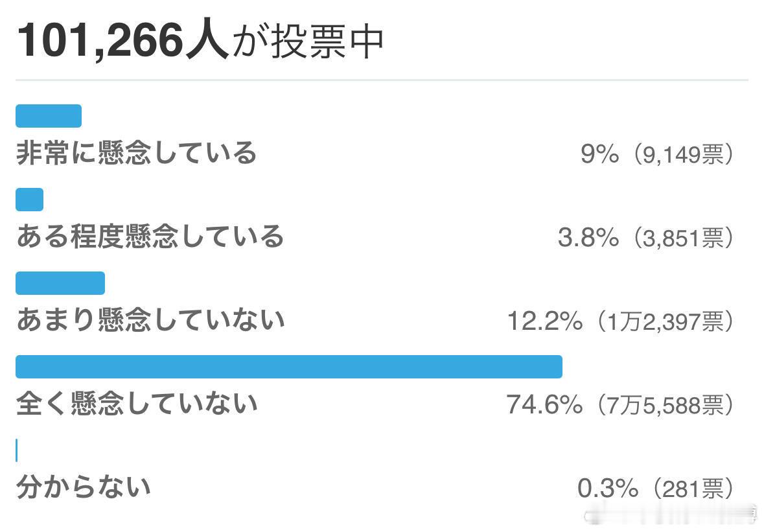
Task: Click the blue bar above 非常に懸念している
Action: pyautogui.click(x=49, y=116)
